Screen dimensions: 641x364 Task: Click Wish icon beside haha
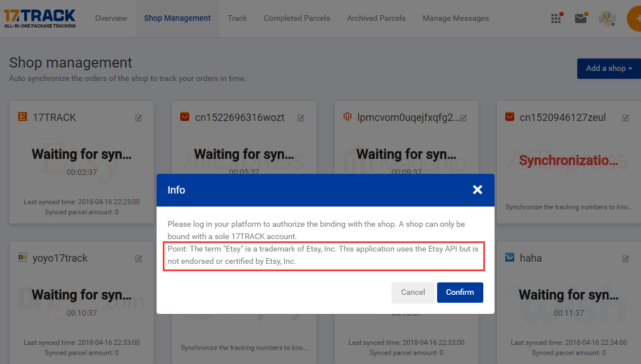[510, 257]
